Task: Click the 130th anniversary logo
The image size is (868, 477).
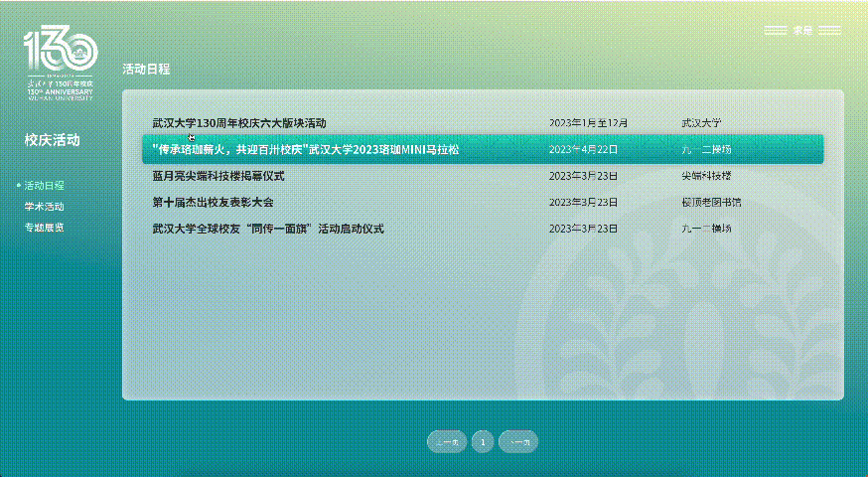Action: [x=61, y=63]
